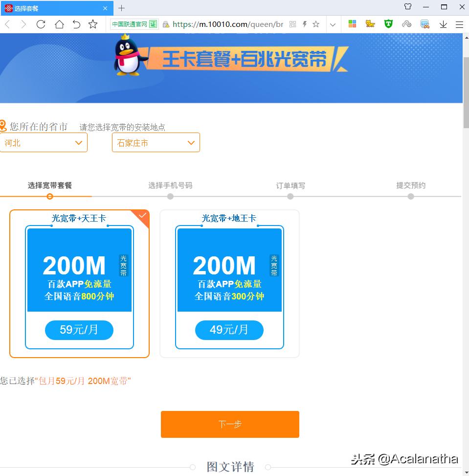Reload the page with refresh icon
Image resolution: width=469 pixels, height=476 pixels.
(41, 24)
